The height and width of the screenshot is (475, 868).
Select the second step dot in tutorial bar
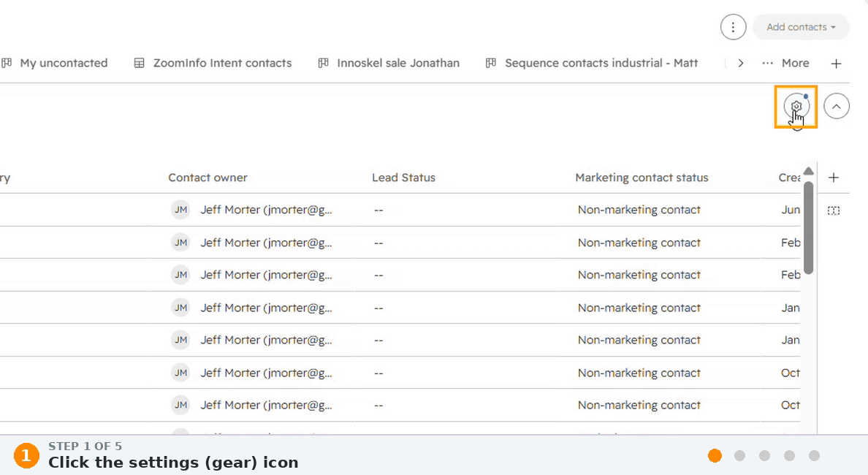[x=739, y=455]
